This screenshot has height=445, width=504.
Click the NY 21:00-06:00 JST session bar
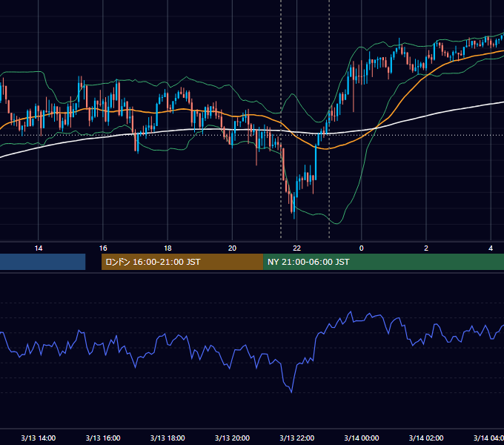[x=383, y=262]
